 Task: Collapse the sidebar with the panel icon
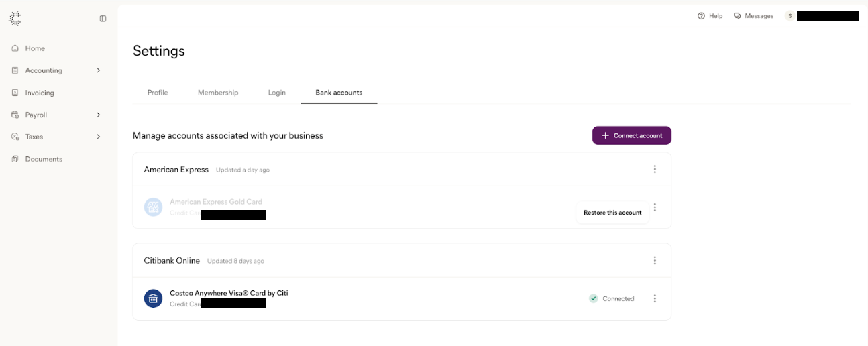click(103, 19)
